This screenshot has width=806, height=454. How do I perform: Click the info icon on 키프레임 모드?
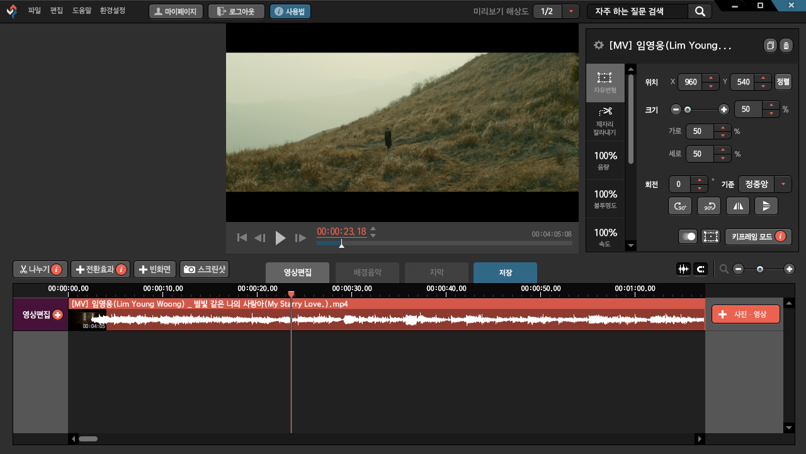click(780, 236)
